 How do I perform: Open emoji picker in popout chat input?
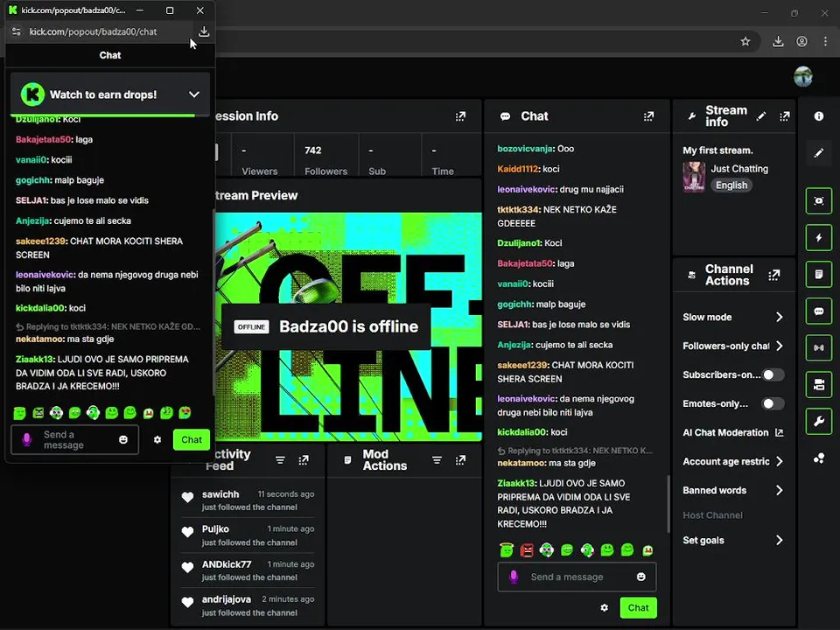click(x=123, y=440)
